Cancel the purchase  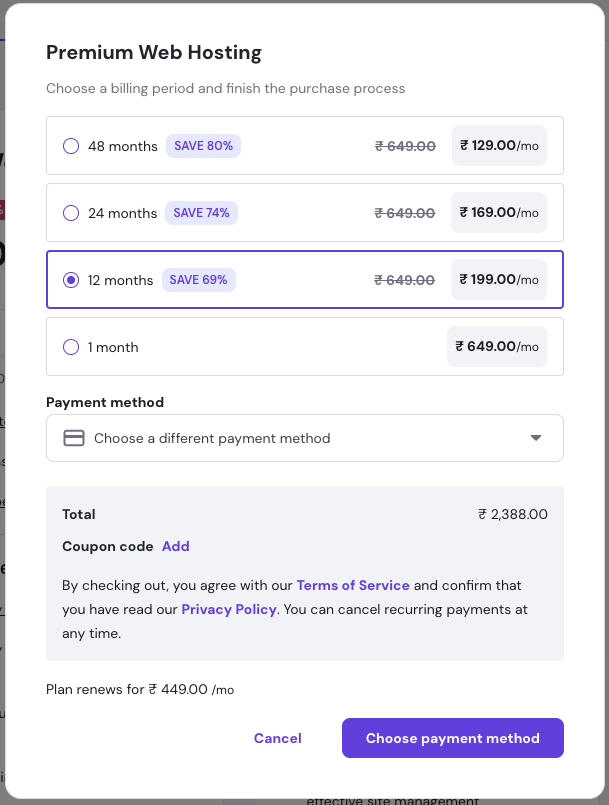tap(277, 738)
